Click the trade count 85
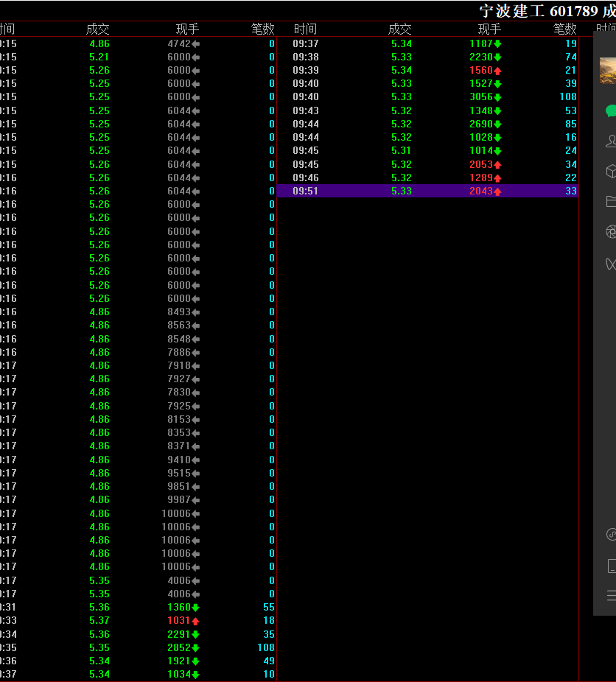Image resolution: width=616 pixels, height=682 pixels. (571, 124)
